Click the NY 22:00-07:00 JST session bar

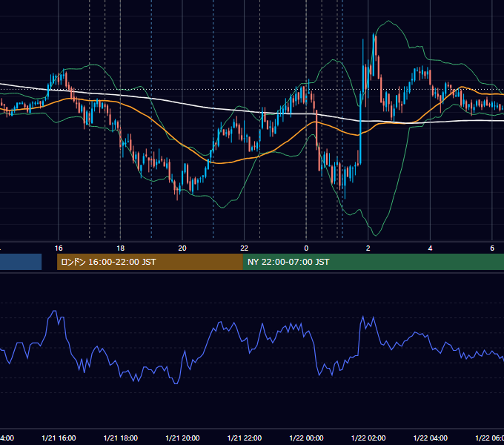click(373, 262)
